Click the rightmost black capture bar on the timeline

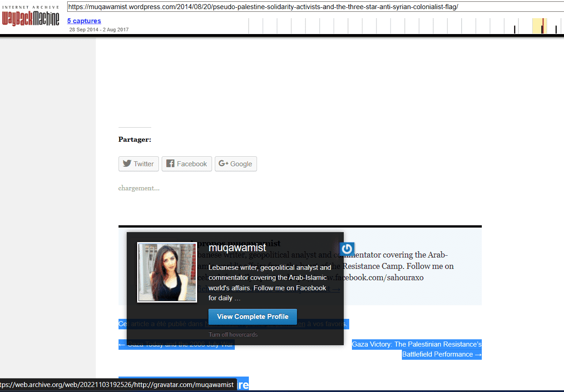click(556, 30)
